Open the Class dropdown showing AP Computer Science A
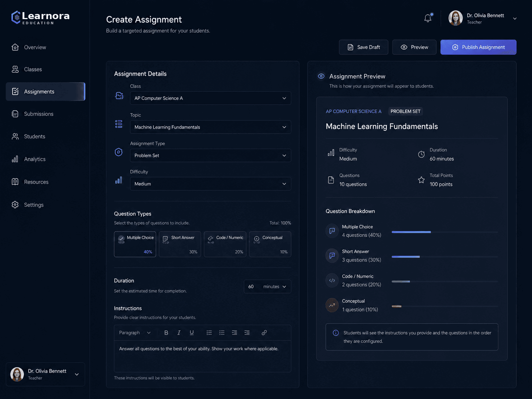The image size is (532, 399). (x=211, y=98)
